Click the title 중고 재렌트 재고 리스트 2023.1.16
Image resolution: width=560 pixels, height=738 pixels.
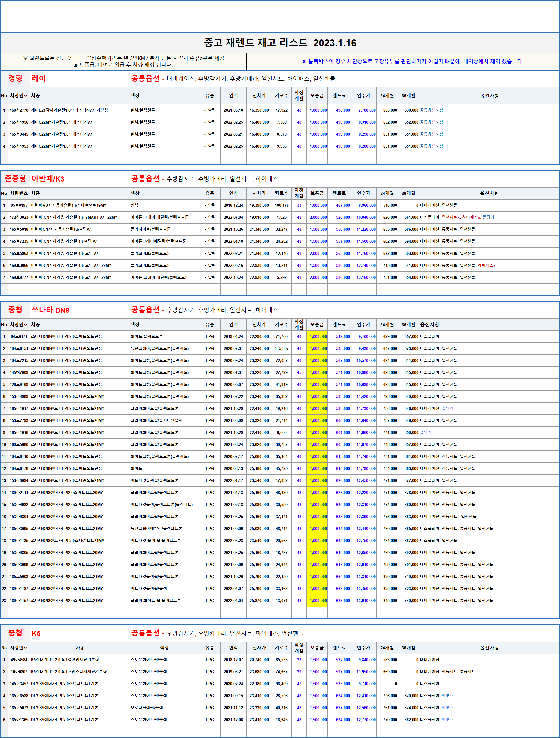click(x=280, y=43)
